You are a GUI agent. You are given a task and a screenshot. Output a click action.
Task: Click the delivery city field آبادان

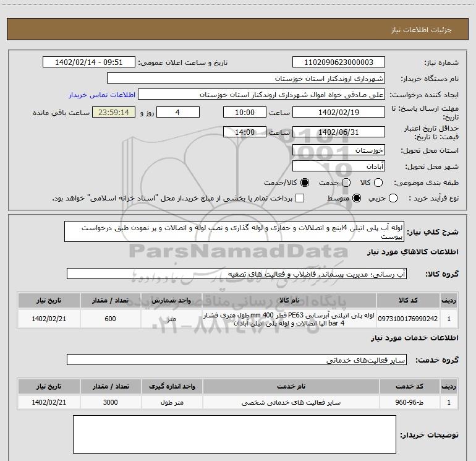[x=339, y=166]
